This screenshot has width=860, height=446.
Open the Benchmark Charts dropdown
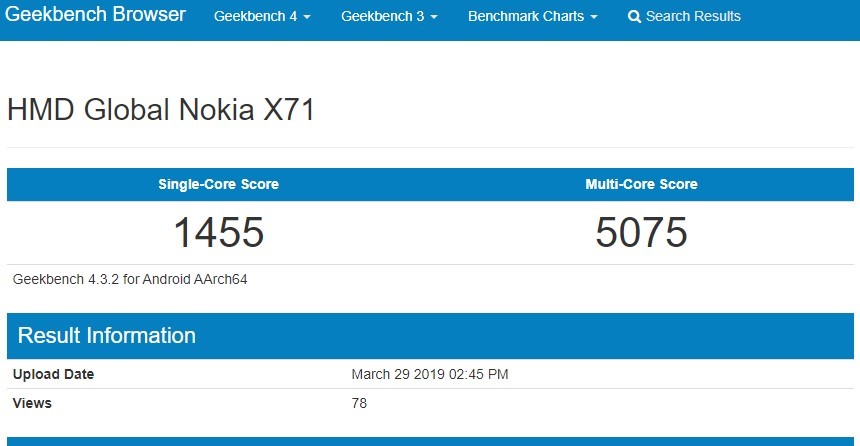coord(532,17)
